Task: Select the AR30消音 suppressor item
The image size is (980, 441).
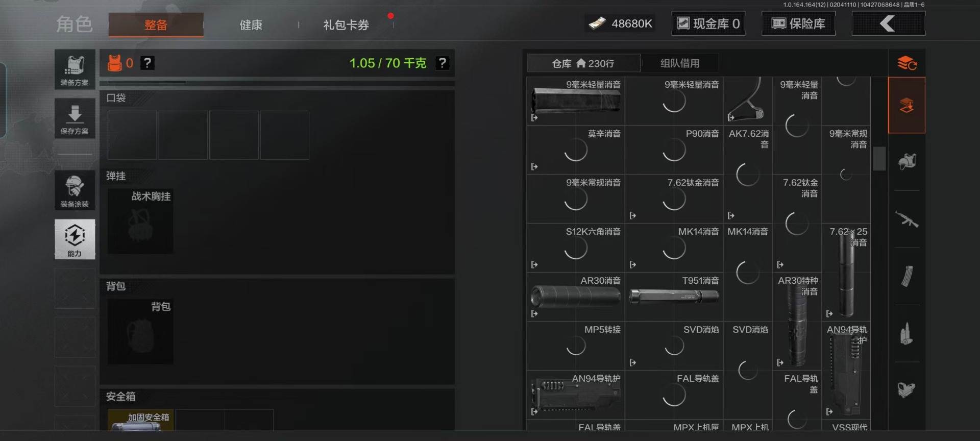Action: click(x=576, y=297)
